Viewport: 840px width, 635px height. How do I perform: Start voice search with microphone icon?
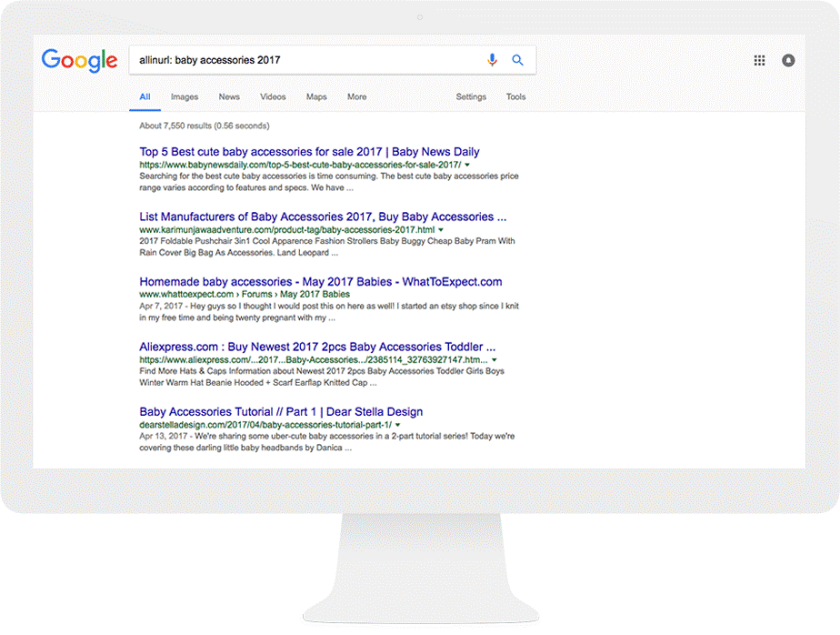coord(492,60)
